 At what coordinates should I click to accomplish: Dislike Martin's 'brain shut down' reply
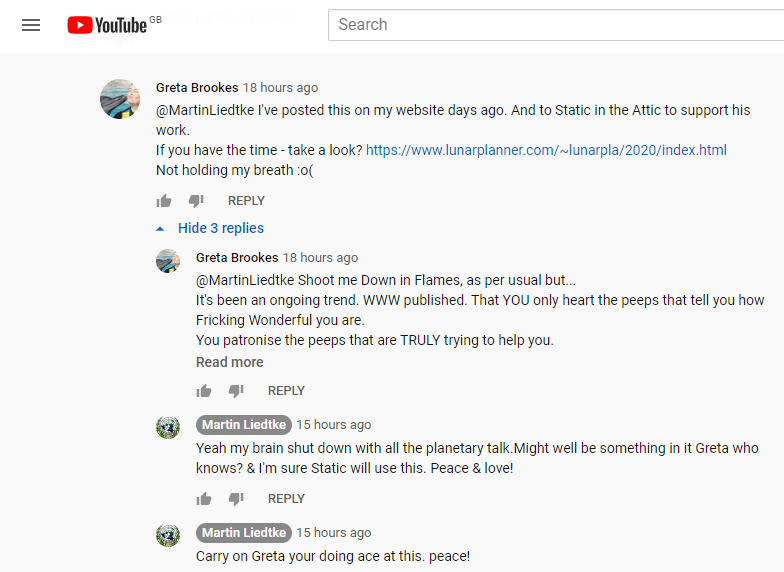pos(236,498)
